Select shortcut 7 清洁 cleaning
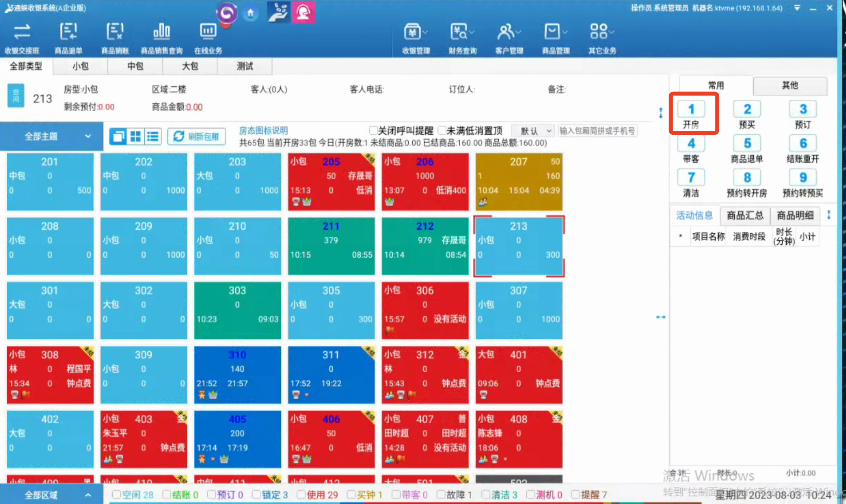 [691, 183]
